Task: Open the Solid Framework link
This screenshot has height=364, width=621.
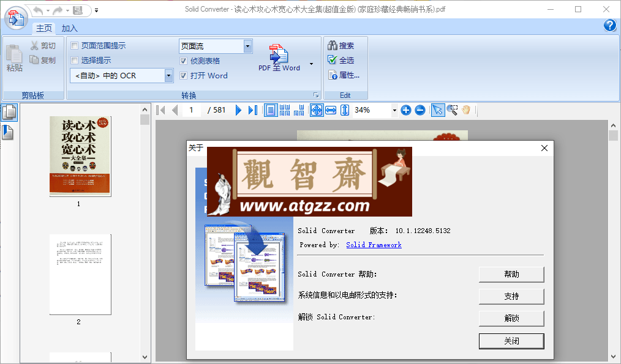Action: 374,245
